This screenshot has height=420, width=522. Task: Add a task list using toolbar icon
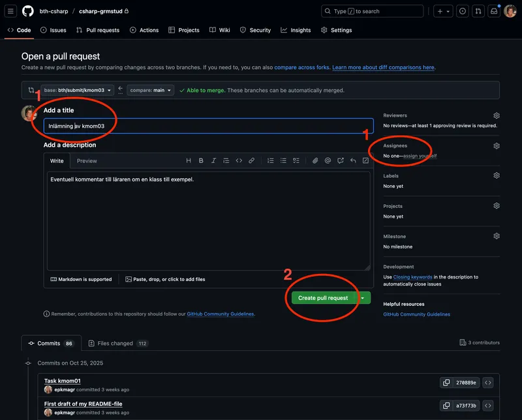click(x=296, y=160)
